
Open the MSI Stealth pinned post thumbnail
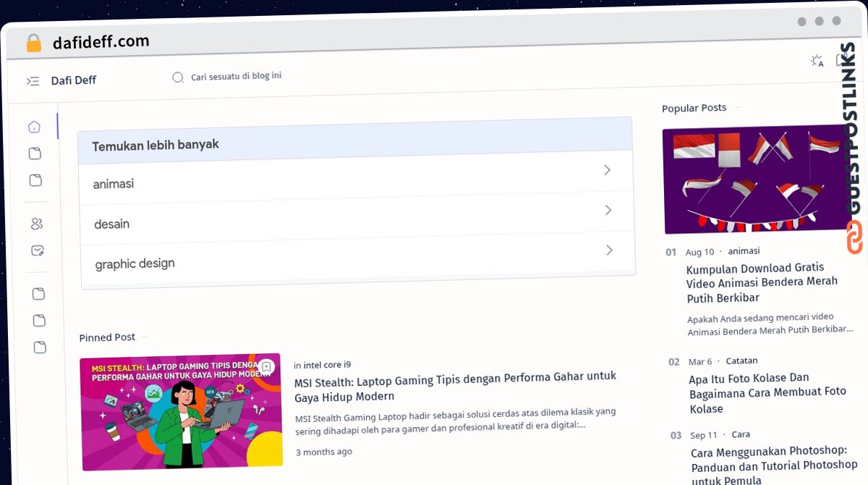[181, 413]
